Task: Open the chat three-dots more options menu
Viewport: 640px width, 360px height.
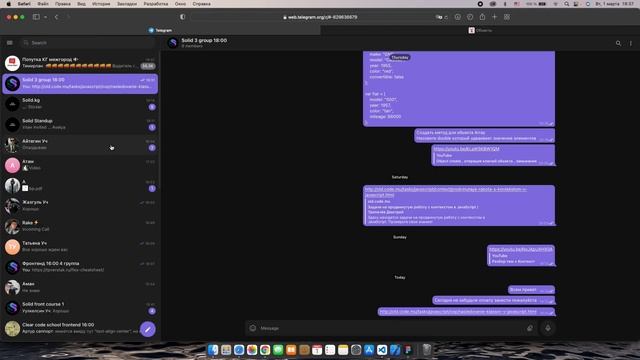Action: [x=631, y=43]
